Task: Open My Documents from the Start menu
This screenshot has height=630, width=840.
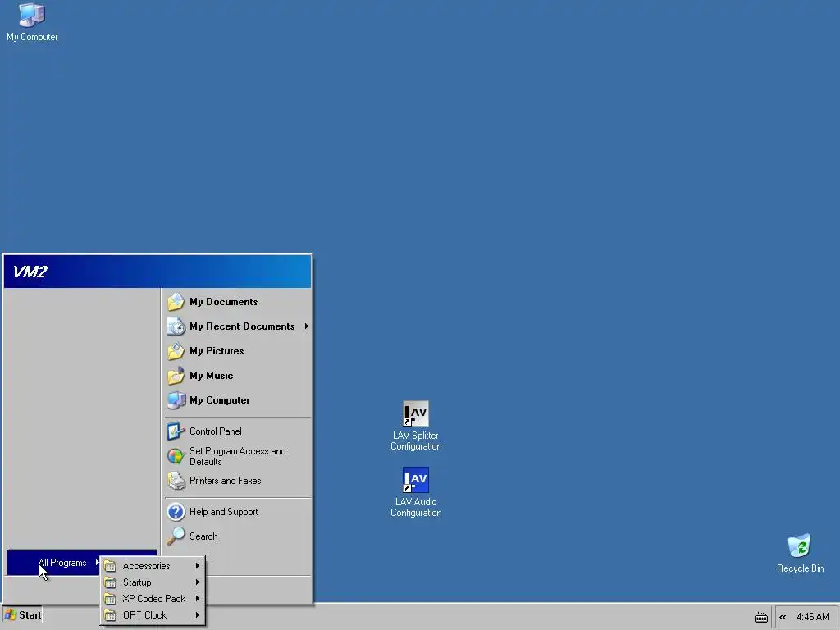Action: pyautogui.click(x=237, y=302)
